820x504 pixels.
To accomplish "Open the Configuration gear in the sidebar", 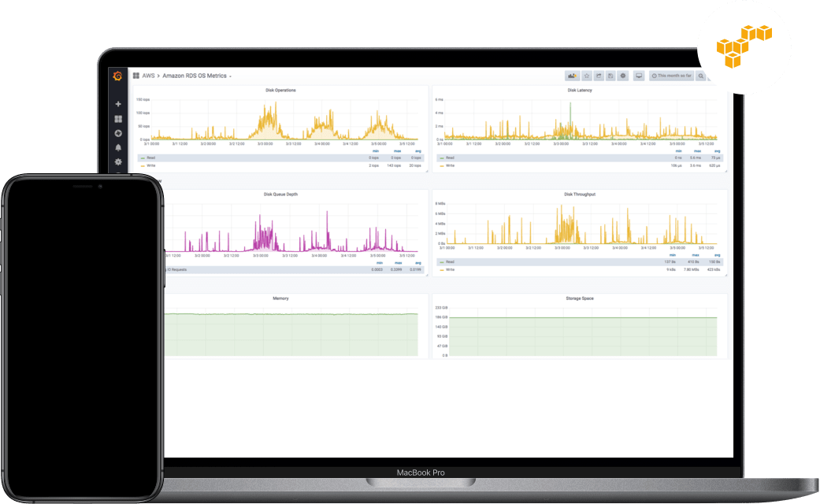I will coord(118,162).
